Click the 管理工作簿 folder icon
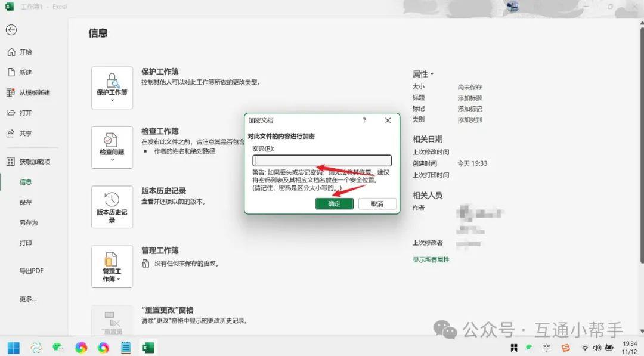644x356 pixels. tap(112, 258)
